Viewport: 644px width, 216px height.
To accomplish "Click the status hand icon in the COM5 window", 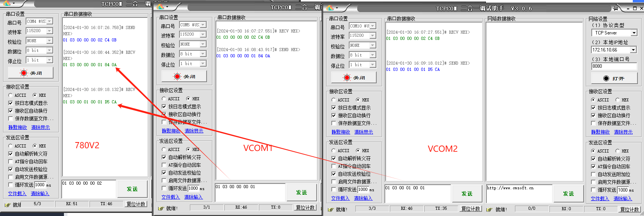I will pyautogui.click(x=161, y=208).
